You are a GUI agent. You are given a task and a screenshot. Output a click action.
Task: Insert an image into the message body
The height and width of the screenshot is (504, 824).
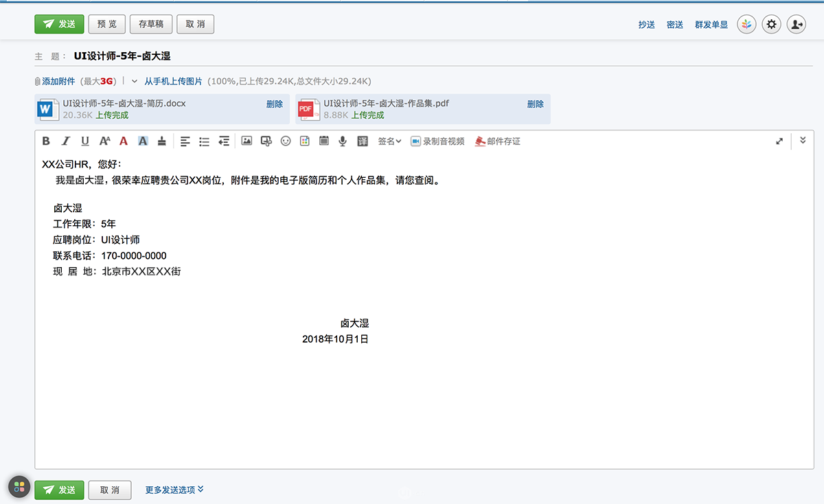[x=247, y=141]
